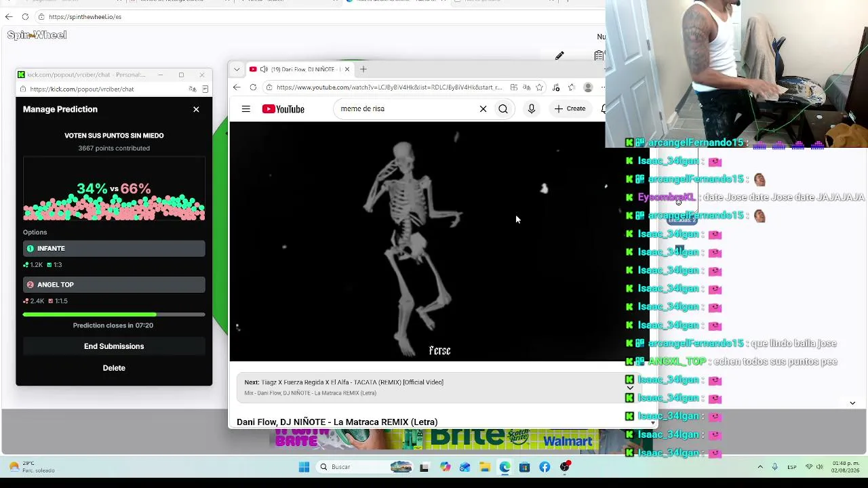Close the Manage Prediction panel

pos(196,109)
